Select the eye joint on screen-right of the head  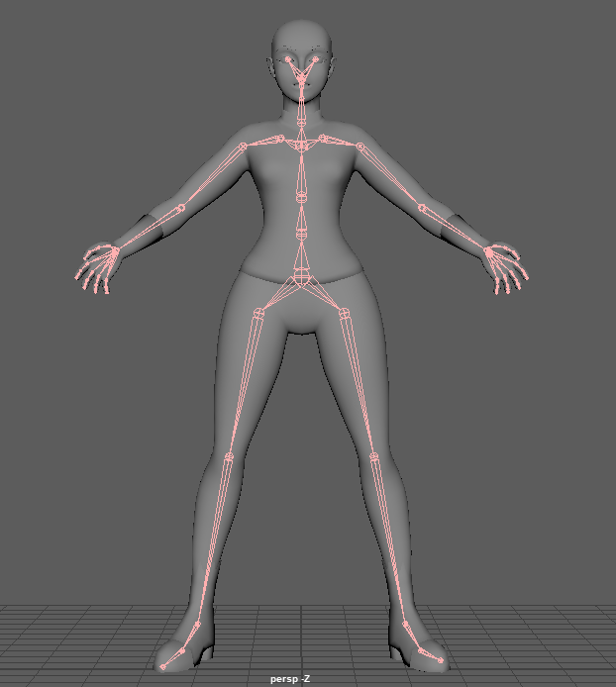315,60
